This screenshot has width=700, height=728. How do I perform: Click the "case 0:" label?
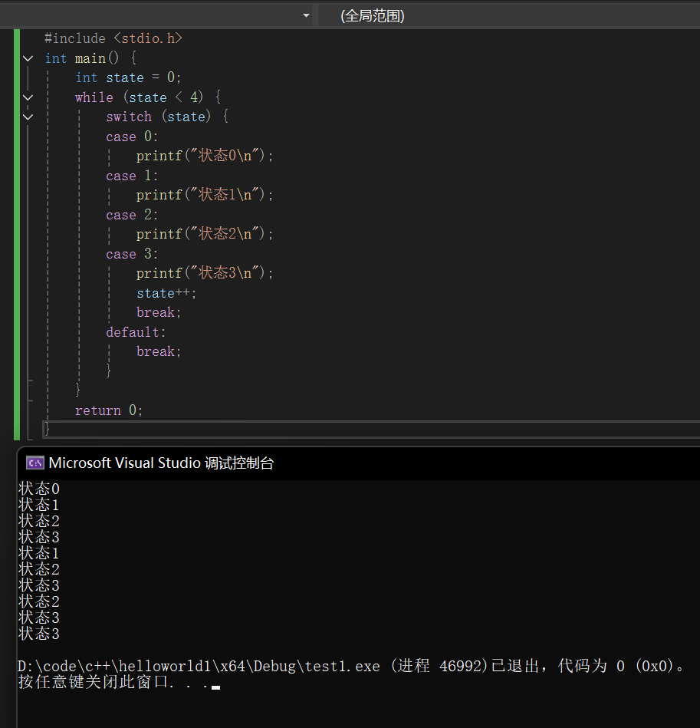132,137
